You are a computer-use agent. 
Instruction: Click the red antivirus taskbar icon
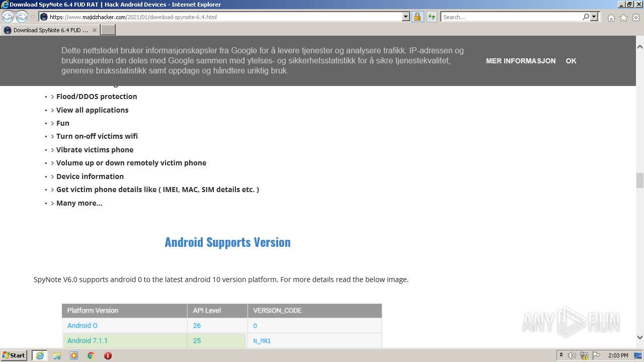coord(108,355)
